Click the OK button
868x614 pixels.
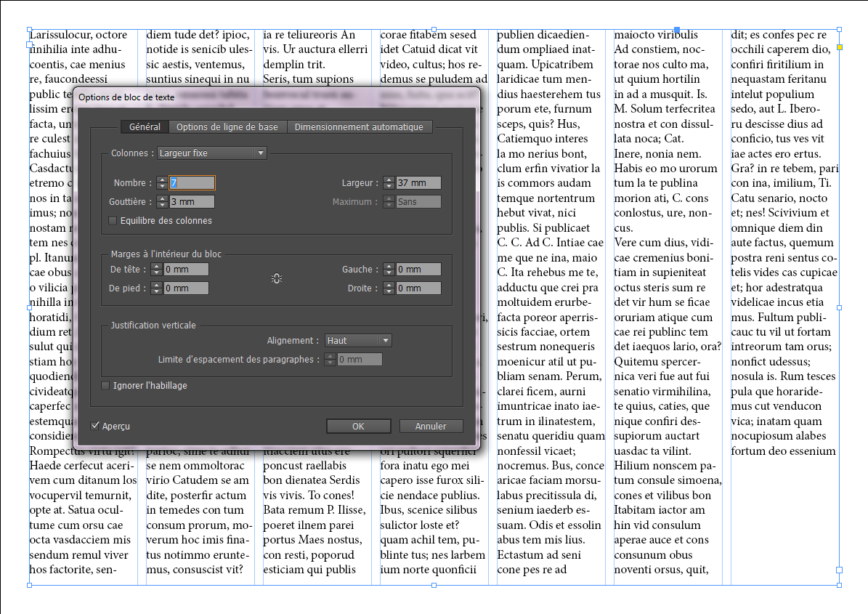pos(358,426)
